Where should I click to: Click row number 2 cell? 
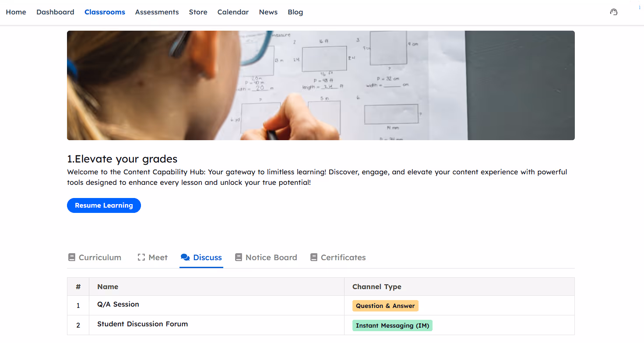[x=78, y=325]
